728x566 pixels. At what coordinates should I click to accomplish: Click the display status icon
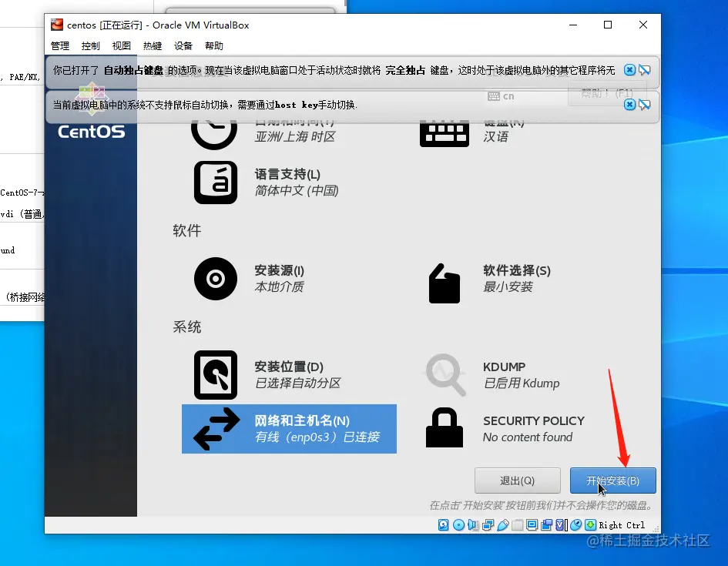click(x=532, y=525)
